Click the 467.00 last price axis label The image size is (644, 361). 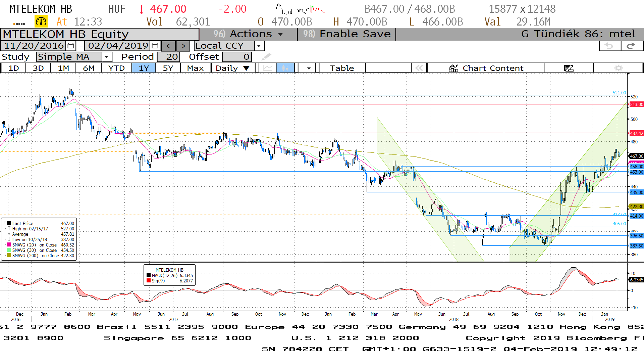coord(636,156)
